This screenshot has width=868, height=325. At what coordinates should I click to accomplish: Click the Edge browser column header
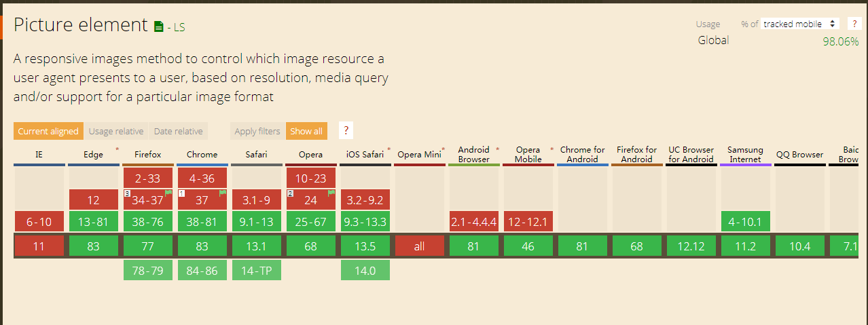tap(93, 155)
